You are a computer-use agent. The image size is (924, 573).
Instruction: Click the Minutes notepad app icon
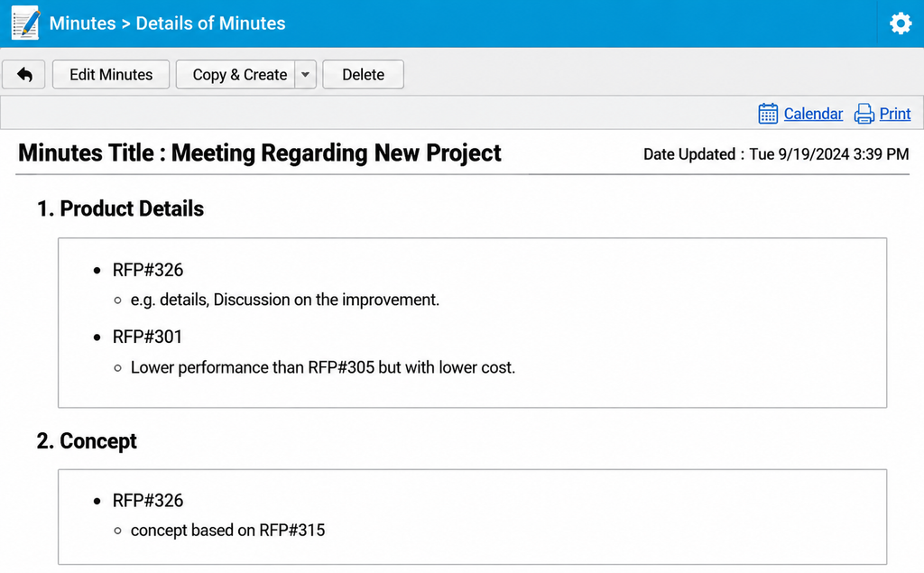point(26,23)
